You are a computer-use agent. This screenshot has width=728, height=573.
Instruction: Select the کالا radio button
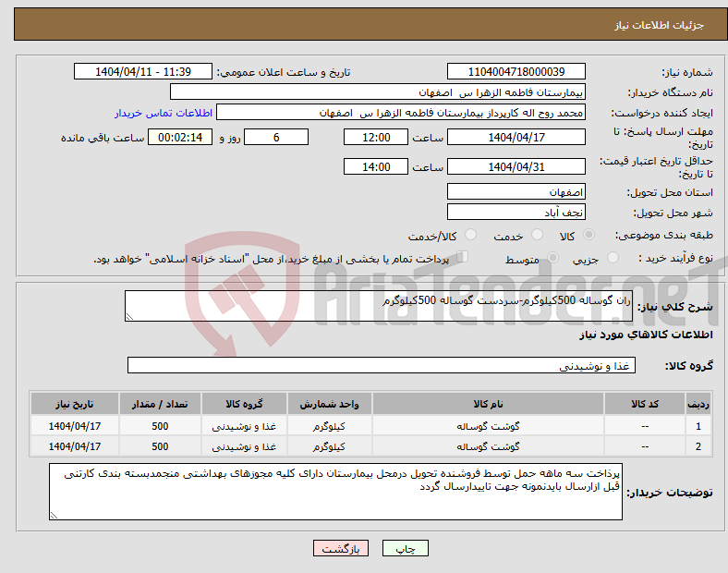[588, 235]
